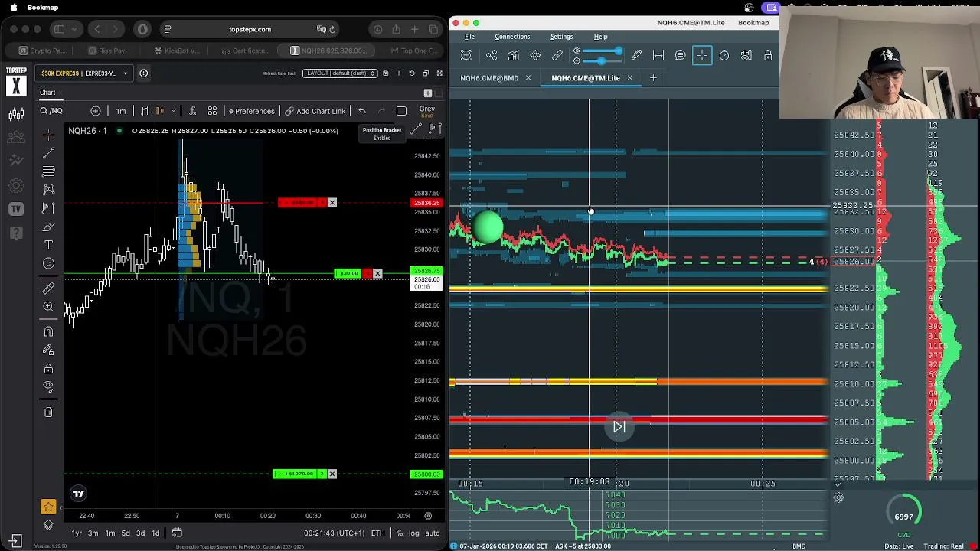The width and height of the screenshot is (980, 551).
Task: Open the Bookmap Connections menu
Action: [x=512, y=37]
